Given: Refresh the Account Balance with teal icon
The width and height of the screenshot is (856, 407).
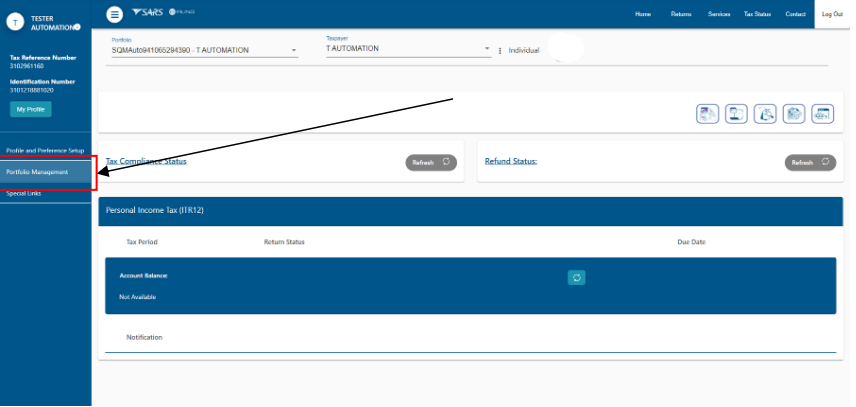Looking at the screenshot, I should 576,278.
